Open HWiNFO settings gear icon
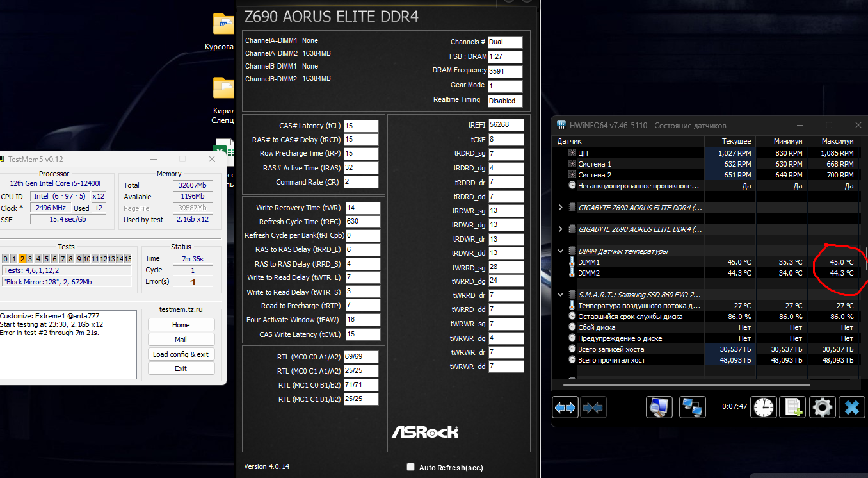Screen dimensions: 868x478 point(822,407)
